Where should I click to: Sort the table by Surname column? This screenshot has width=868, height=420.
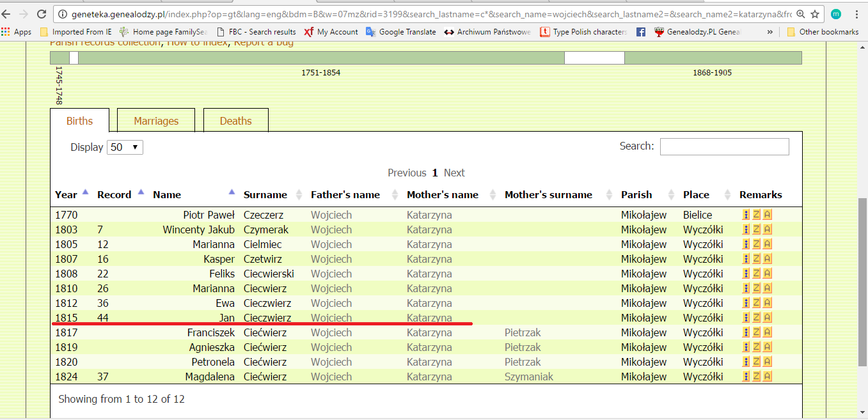tap(265, 194)
